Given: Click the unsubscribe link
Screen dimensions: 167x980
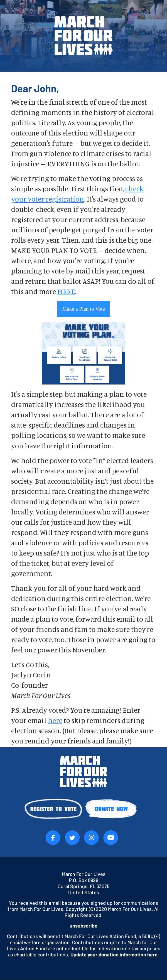Looking at the screenshot, I should point(83,926).
